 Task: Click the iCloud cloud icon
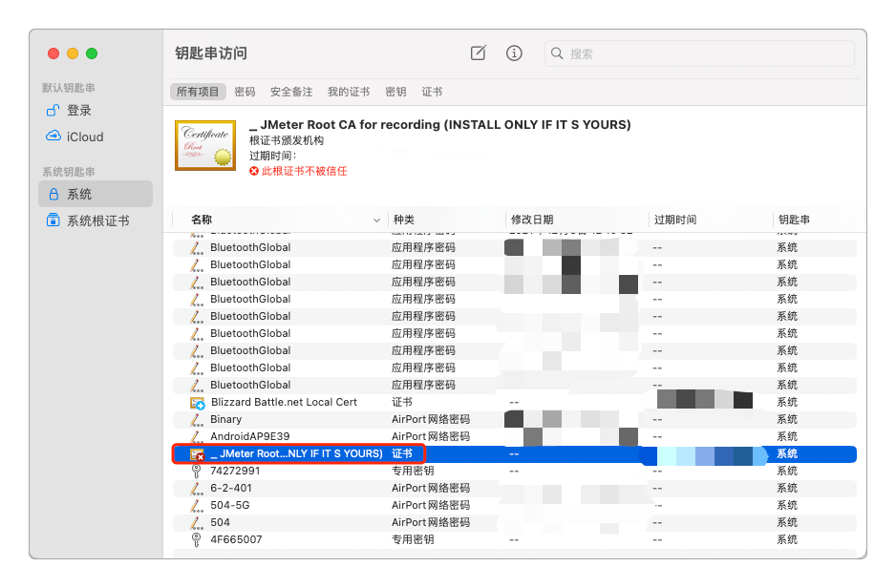pyautogui.click(x=53, y=136)
